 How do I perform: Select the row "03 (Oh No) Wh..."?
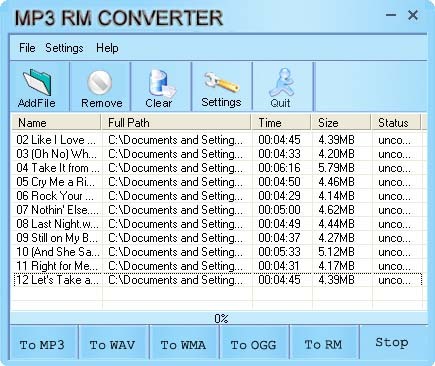(218, 154)
